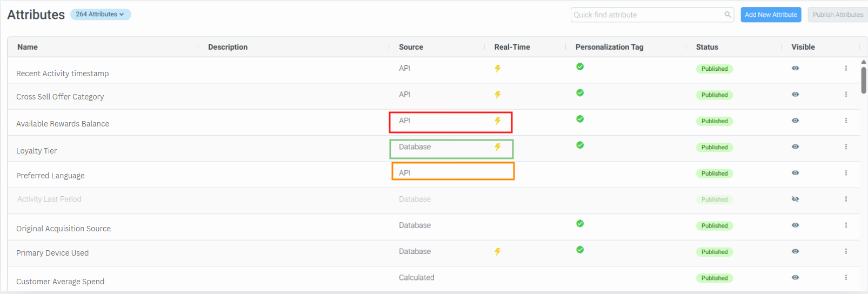Select the Customer Average Spend name
The width and height of the screenshot is (868, 294).
click(x=60, y=282)
